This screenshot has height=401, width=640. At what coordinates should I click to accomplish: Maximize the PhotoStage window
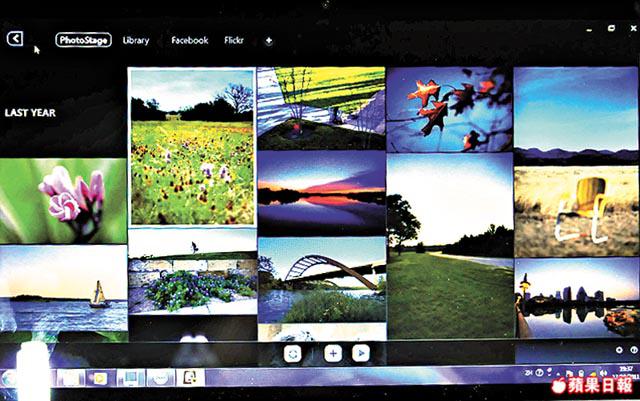click(611, 28)
